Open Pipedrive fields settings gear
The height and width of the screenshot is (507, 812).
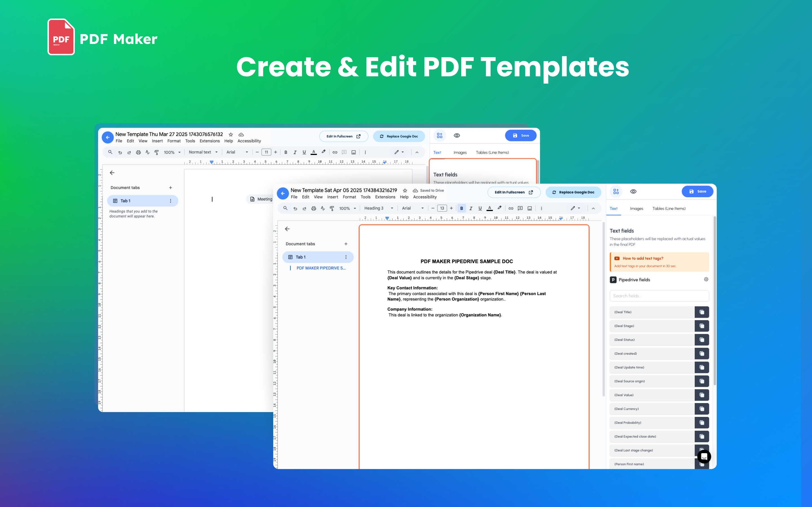coord(706,279)
